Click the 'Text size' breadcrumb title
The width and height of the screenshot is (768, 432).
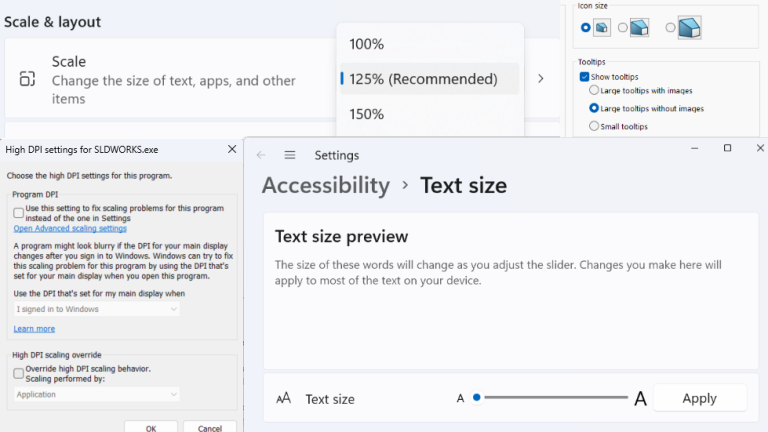coord(463,185)
